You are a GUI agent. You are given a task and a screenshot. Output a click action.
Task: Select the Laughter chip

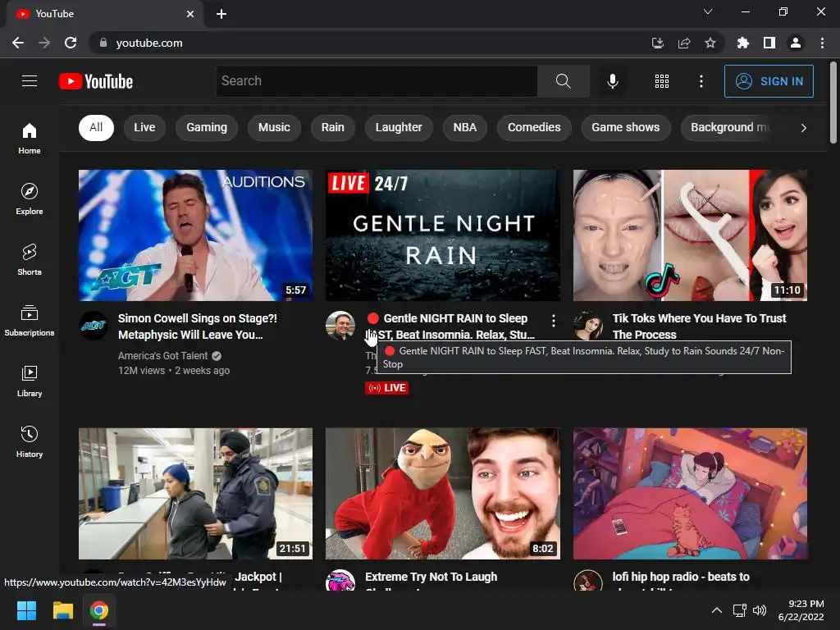[399, 127]
